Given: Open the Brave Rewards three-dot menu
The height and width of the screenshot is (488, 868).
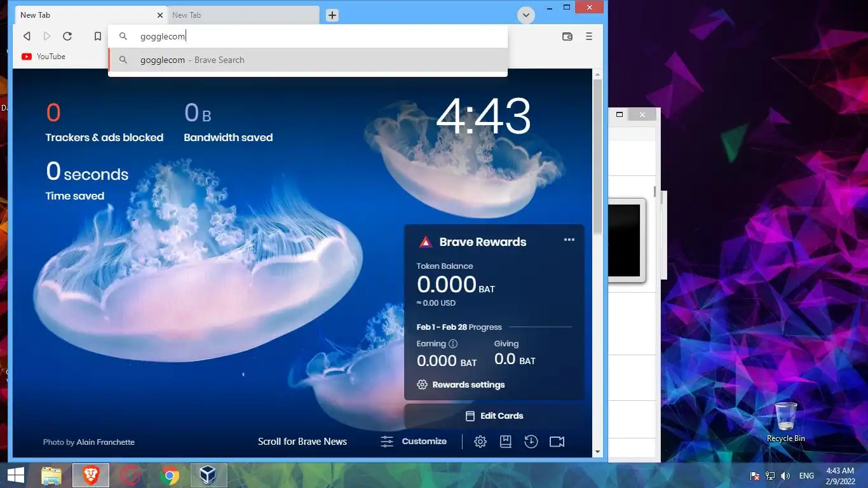Looking at the screenshot, I should (x=569, y=240).
